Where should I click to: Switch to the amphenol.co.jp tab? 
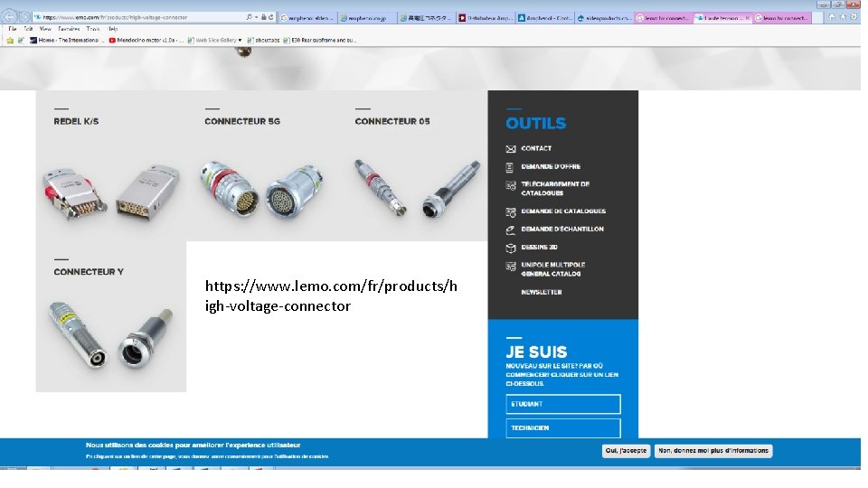(366, 18)
